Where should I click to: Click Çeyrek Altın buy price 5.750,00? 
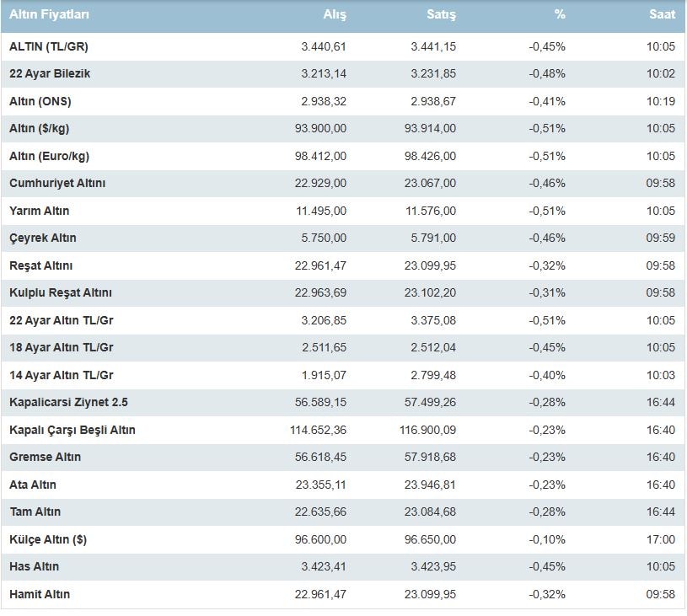tap(324, 238)
